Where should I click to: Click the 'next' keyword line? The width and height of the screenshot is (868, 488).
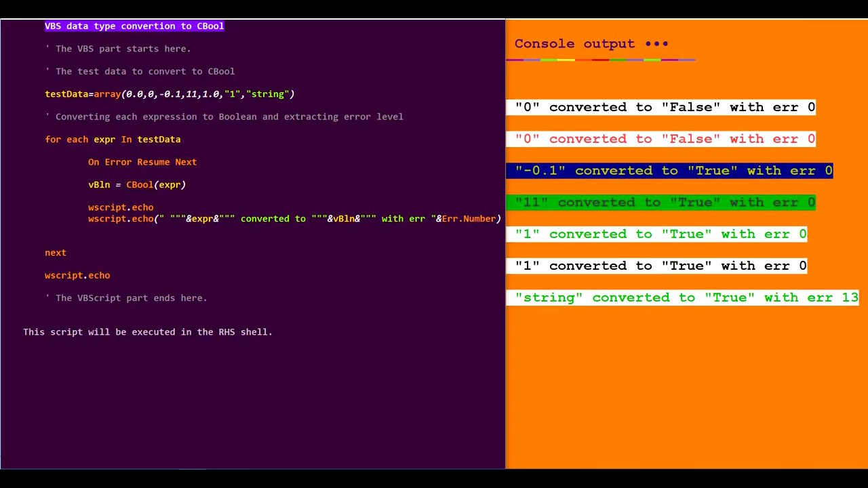[56, 253]
